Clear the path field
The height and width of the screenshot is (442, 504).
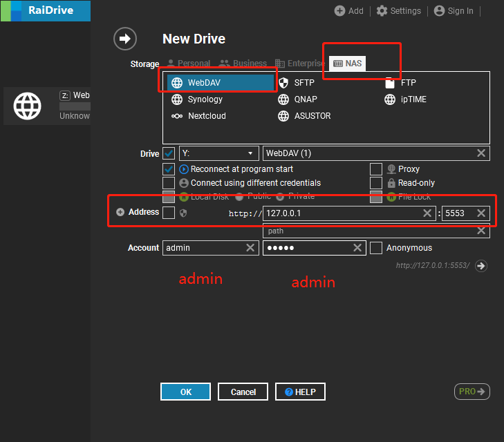pos(481,231)
